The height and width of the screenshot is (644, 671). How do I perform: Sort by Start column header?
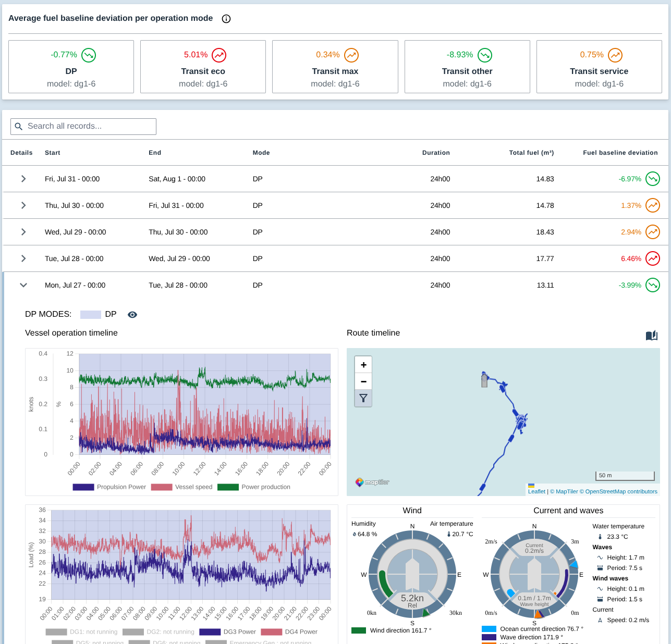coord(52,153)
